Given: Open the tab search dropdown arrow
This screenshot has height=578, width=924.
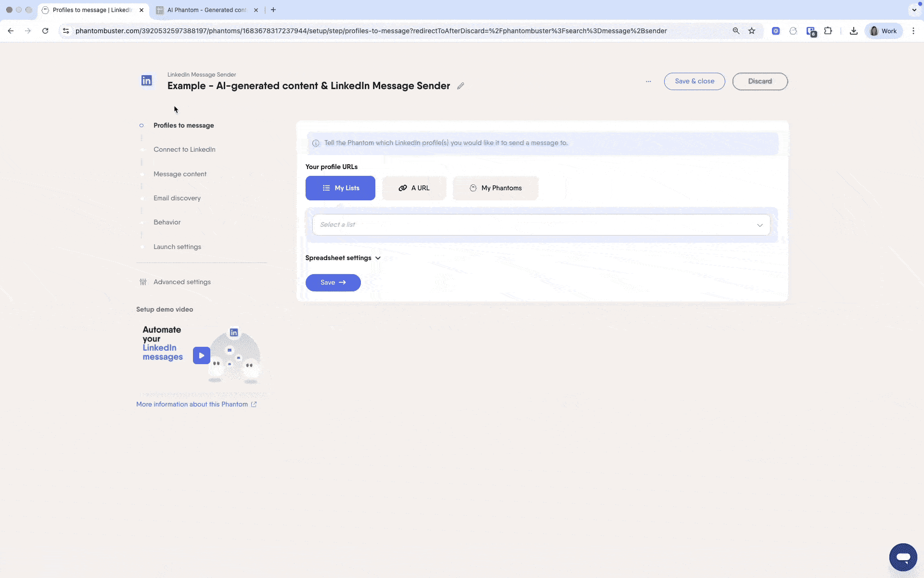Looking at the screenshot, I should coord(914,10).
